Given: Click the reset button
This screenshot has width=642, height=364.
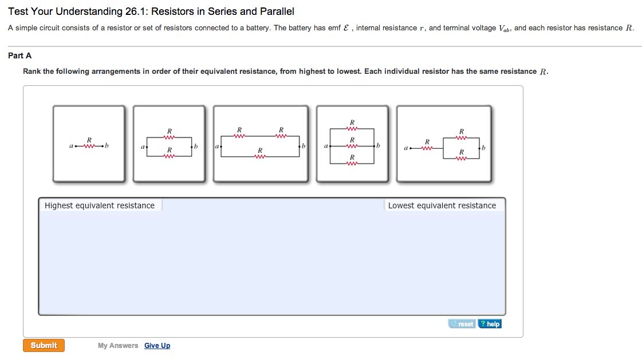Looking at the screenshot, I should 462,324.
